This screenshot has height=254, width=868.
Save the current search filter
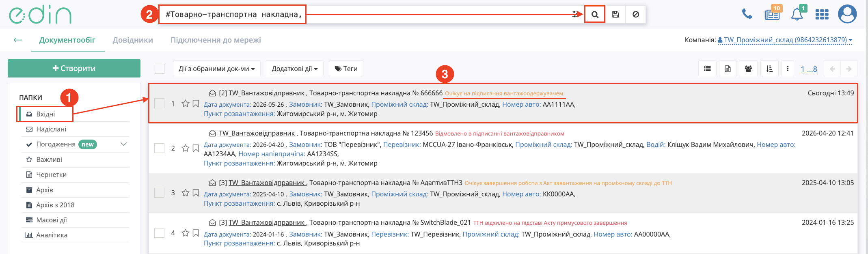coord(615,14)
